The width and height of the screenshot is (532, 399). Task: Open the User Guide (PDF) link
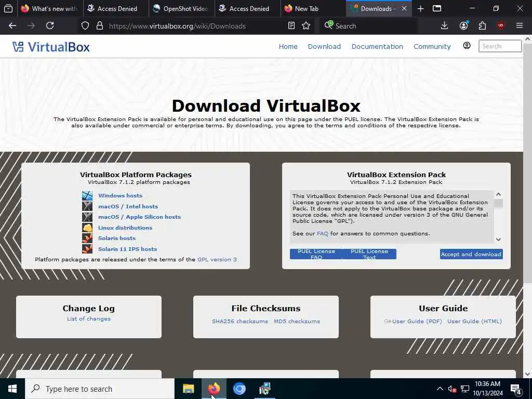pos(417,321)
